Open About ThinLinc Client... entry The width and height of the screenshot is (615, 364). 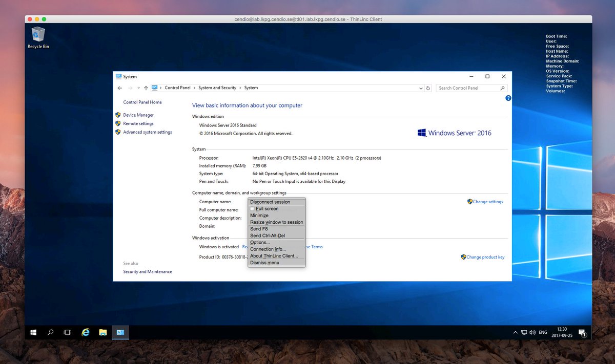coord(277,256)
